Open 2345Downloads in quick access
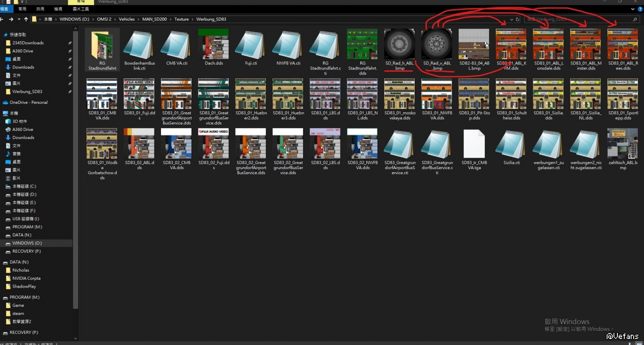 28,43
